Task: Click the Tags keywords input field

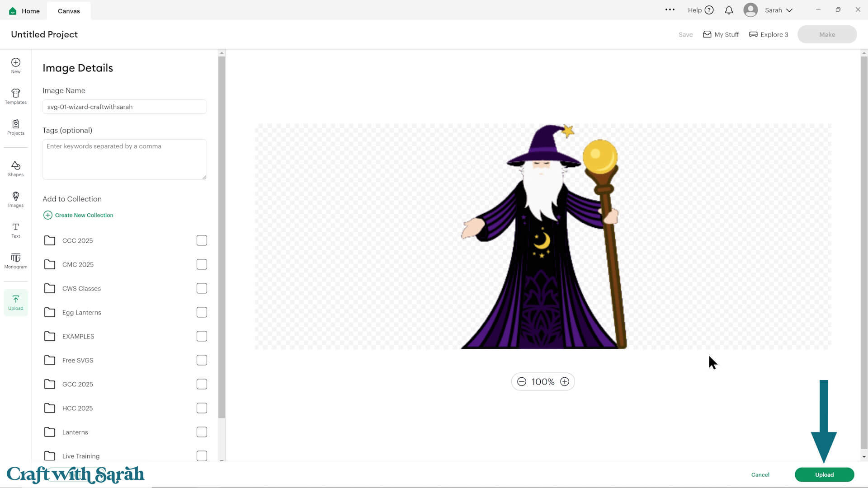Action: 124,159
